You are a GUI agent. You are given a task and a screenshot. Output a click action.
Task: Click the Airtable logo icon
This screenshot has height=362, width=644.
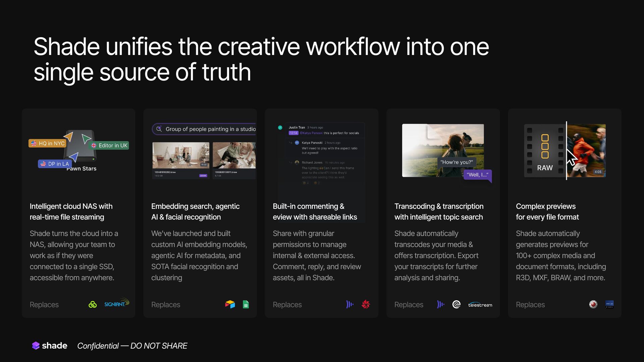coord(230,304)
